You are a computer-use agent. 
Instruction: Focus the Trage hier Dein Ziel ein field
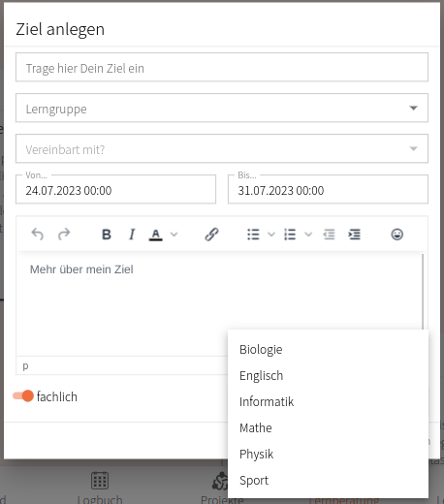pyautogui.click(x=222, y=67)
